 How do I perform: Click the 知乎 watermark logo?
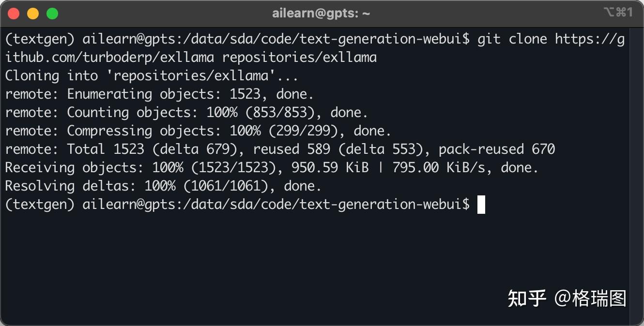point(526,299)
